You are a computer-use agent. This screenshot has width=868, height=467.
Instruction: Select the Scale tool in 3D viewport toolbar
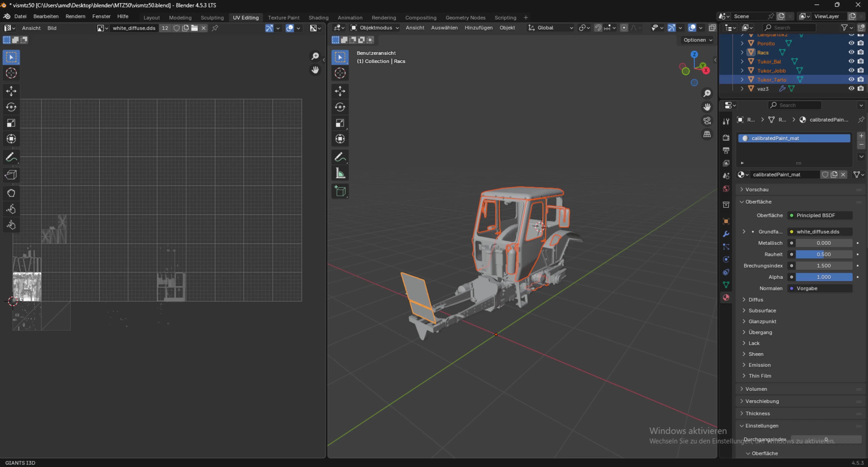[x=340, y=123]
